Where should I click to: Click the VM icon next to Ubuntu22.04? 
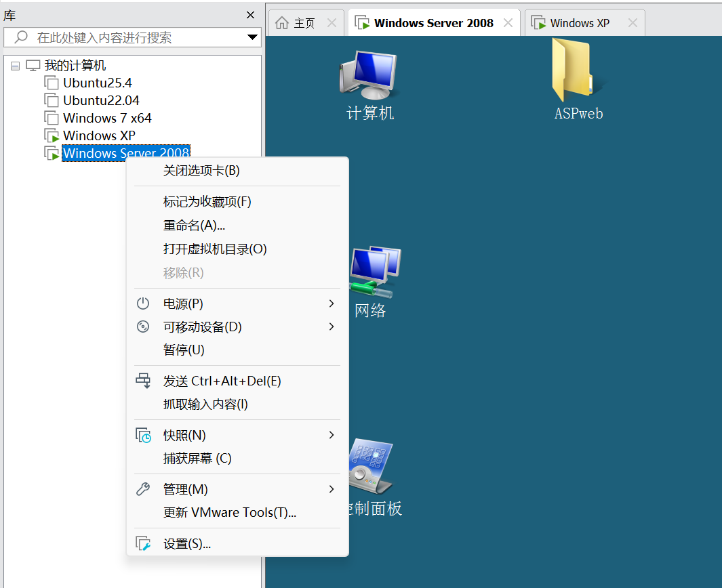pos(51,100)
